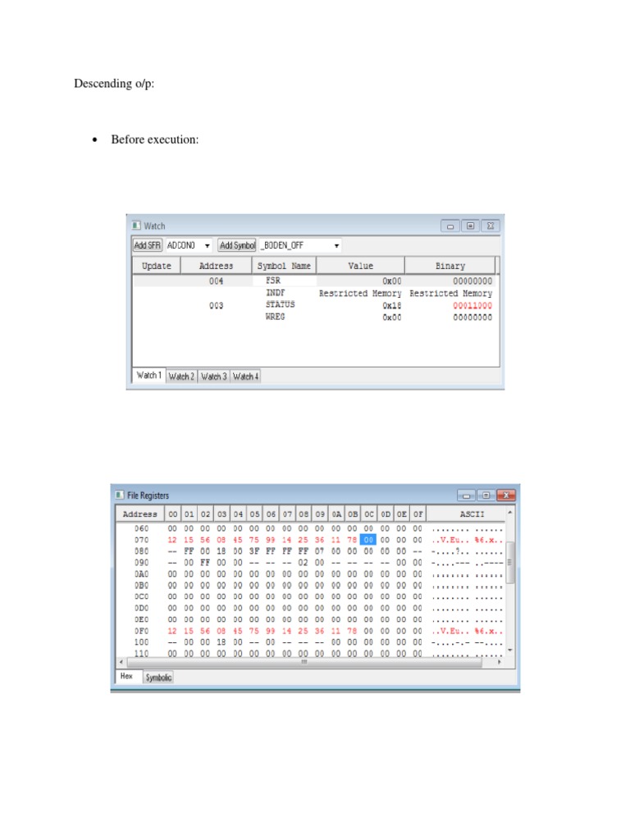Image resolution: width=630 pixels, height=840 pixels.
Task: Switch to the Watch 4 tab
Action: tap(246, 377)
